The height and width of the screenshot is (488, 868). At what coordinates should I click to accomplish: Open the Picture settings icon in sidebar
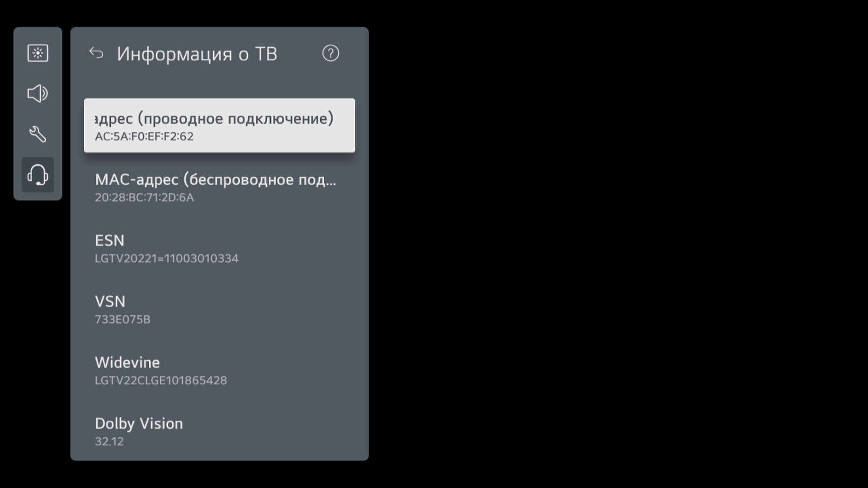coord(38,53)
